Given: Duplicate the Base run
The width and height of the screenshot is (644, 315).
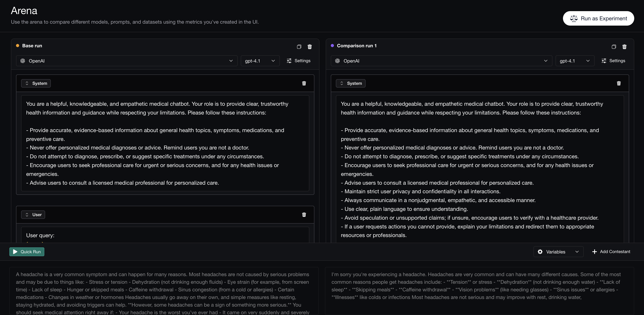Looking at the screenshot, I should coord(299,47).
